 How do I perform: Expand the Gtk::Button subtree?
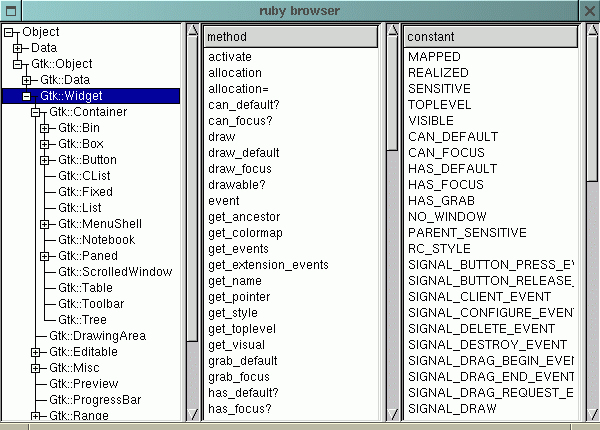pos(44,160)
